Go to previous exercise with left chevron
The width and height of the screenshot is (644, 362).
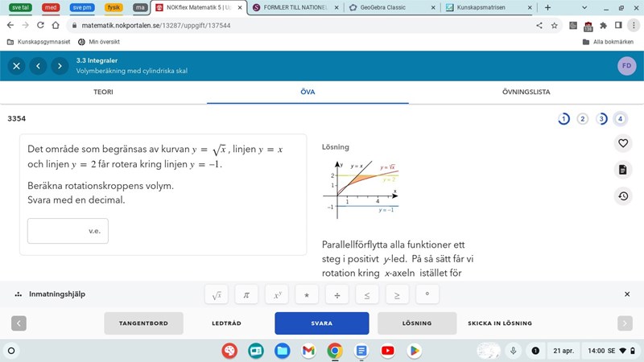pyautogui.click(x=38, y=66)
